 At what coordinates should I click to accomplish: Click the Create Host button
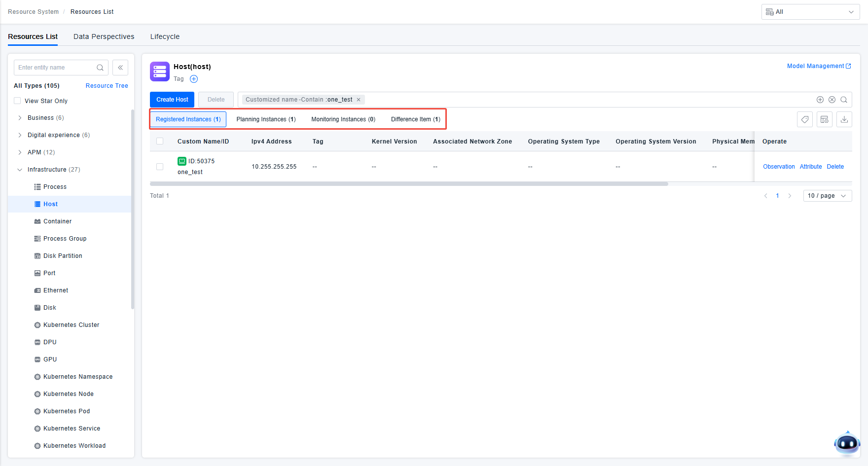tap(172, 100)
